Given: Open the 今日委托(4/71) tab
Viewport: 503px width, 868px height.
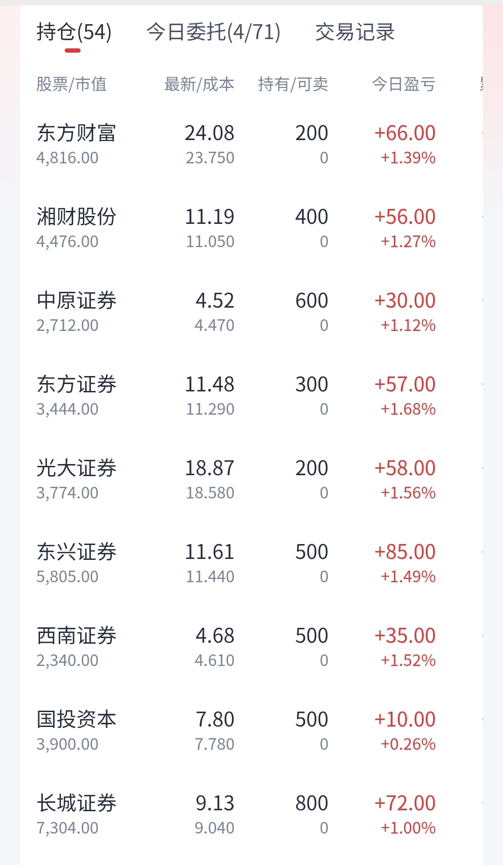Looking at the screenshot, I should point(213,32).
